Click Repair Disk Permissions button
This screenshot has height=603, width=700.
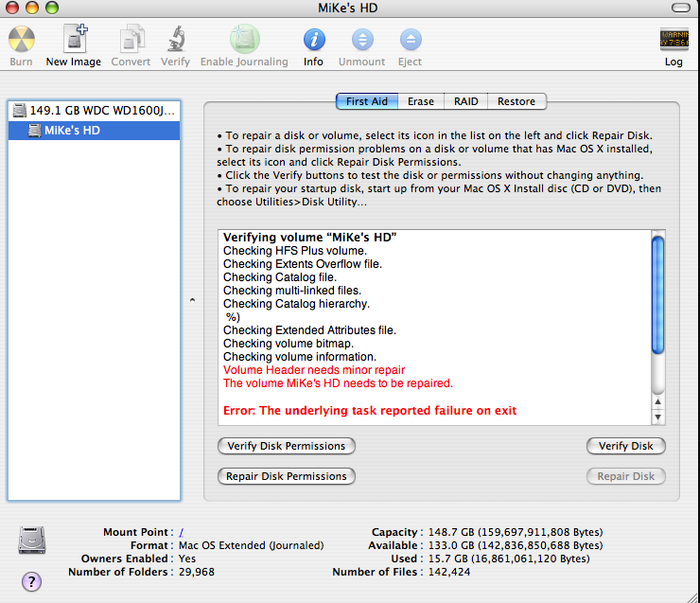(287, 476)
